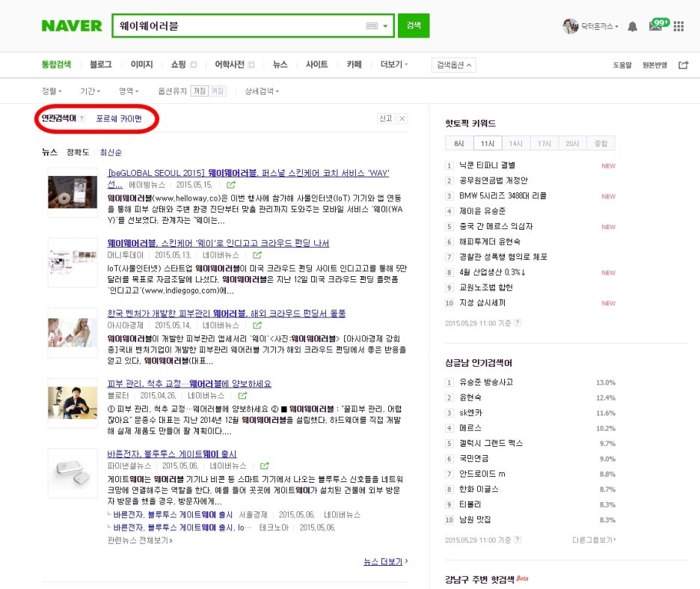Viewport: 700px width, 589px height.
Task: Open 머니투데이 article external link icon
Action: (x=257, y=255)
